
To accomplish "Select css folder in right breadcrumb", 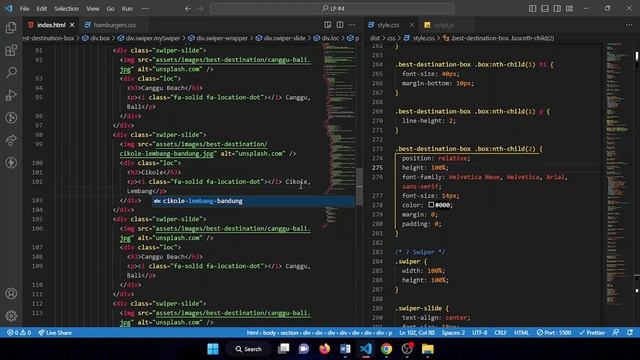I will click(391, 38).
